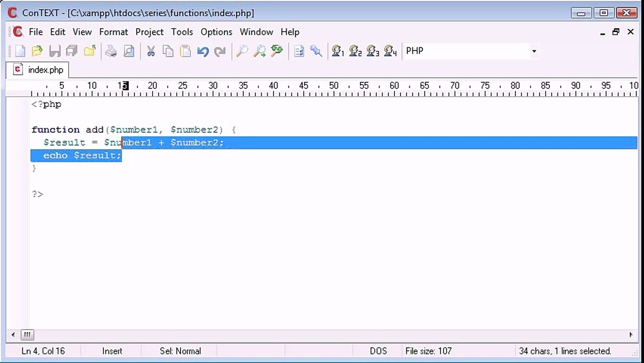This screenshot has width=644, height=363.
Task: Restore the inner document window
Action: (616, 32)
